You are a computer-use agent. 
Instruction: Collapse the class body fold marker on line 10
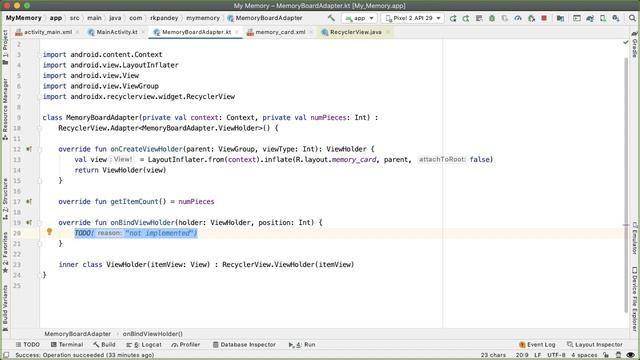tap(40, 128)
